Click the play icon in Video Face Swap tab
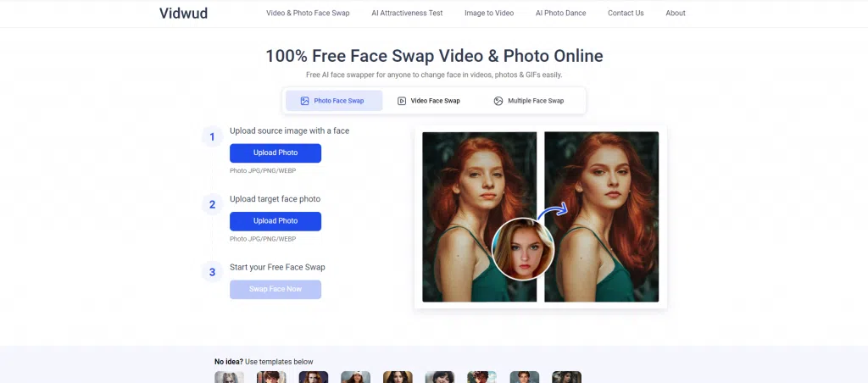This screenshot has width=868, height=383. pos(402,101)
